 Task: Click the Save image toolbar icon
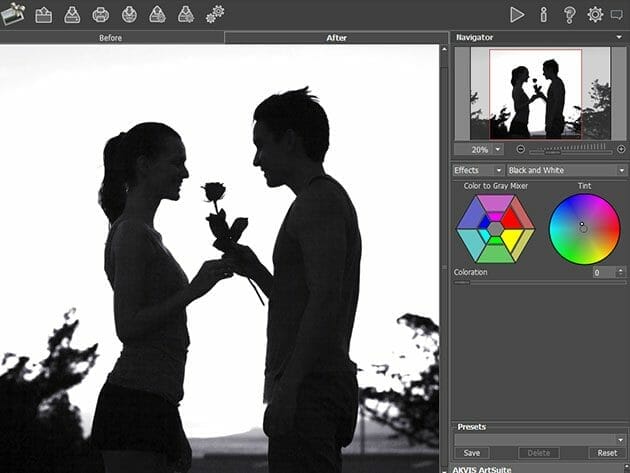pyautogui.click(x=72, y=14)
